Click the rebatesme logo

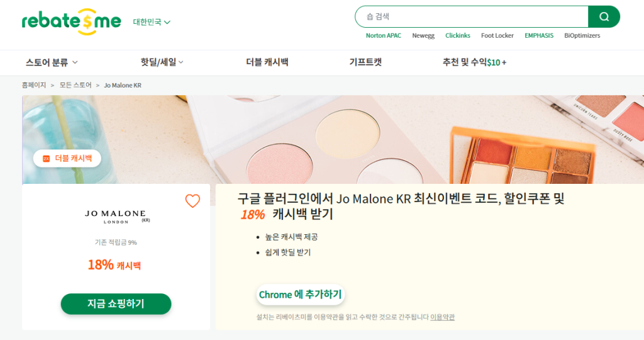[71, 21]
